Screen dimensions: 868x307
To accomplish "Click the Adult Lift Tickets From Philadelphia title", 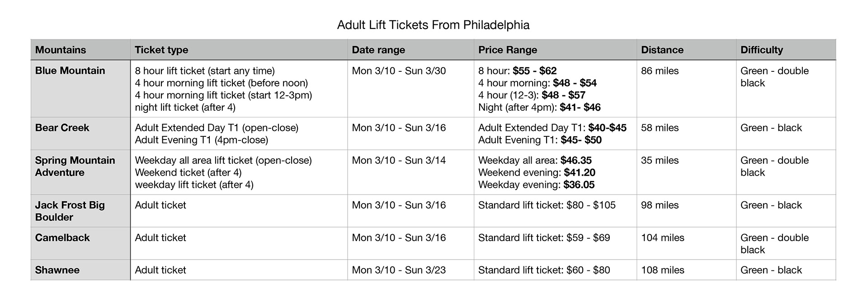I will point(433,24).
